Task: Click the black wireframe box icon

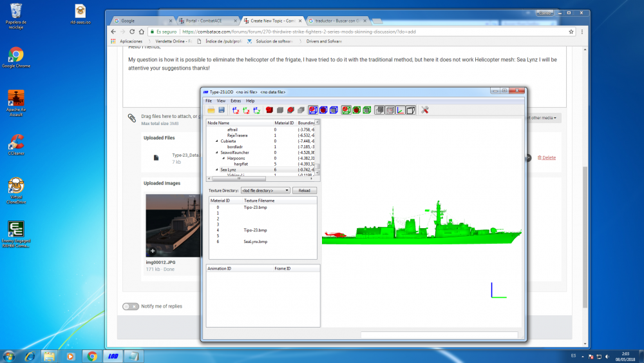Action: [x=411, y=110]
